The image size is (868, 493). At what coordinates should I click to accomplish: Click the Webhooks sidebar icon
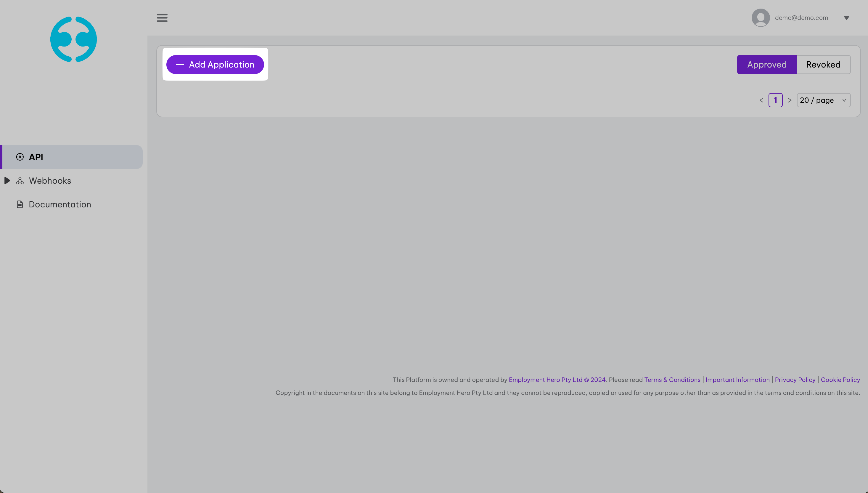[20, 181]
